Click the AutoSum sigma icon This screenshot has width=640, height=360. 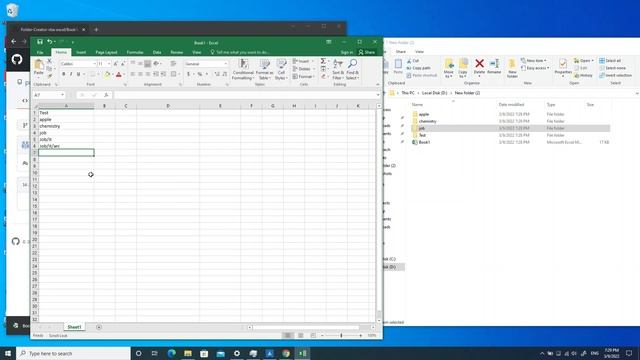(x=323, y=61)
